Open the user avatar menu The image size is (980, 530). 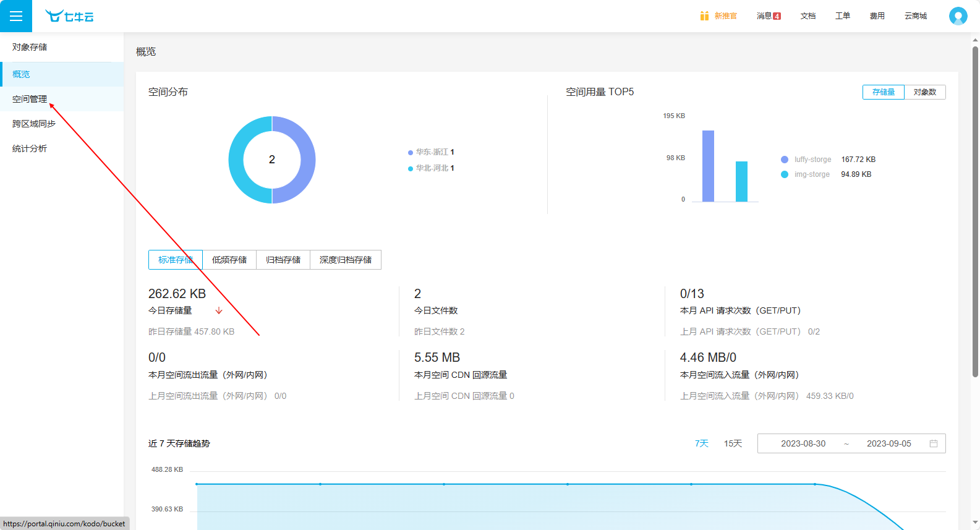click(958, 16)
